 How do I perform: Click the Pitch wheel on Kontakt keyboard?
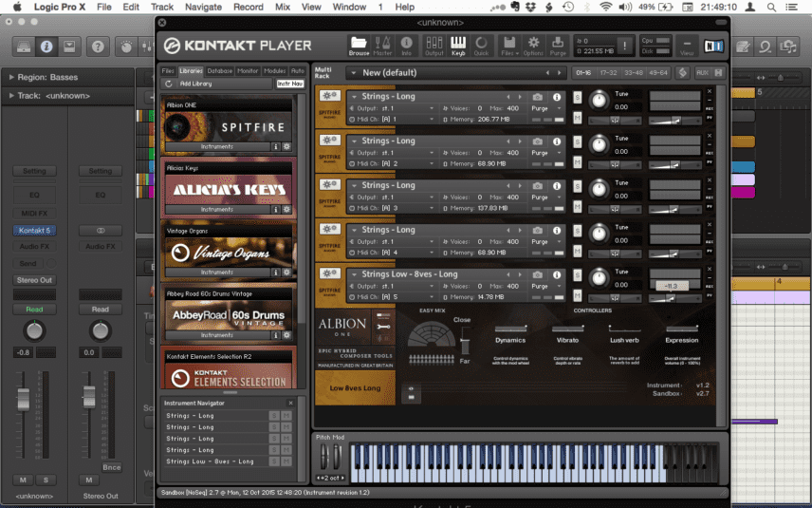click(324, 457)
